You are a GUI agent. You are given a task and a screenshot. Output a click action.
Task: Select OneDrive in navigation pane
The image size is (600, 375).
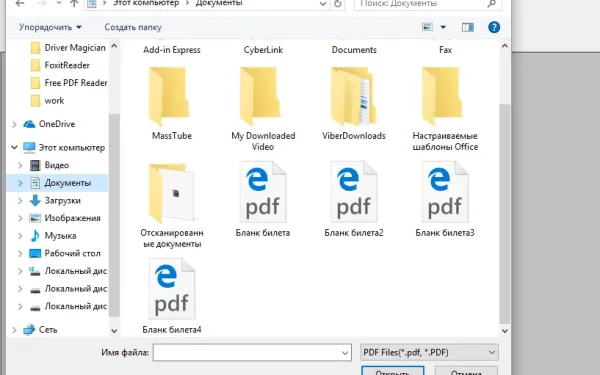coord(49,124)
